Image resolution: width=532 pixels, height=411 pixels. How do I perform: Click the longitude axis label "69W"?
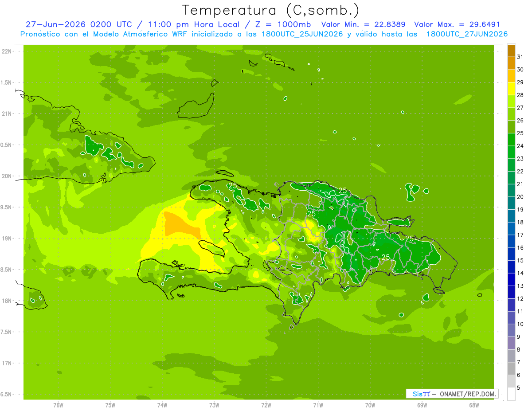click(422, 405)
